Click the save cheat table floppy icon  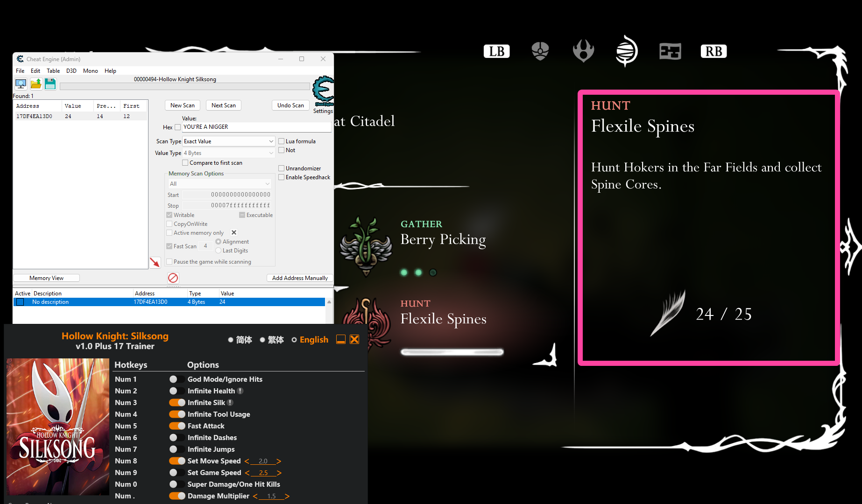pos(50,84)
